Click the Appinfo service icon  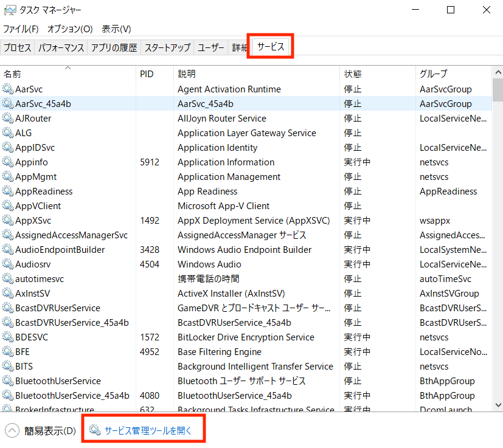tap(9, 162)
